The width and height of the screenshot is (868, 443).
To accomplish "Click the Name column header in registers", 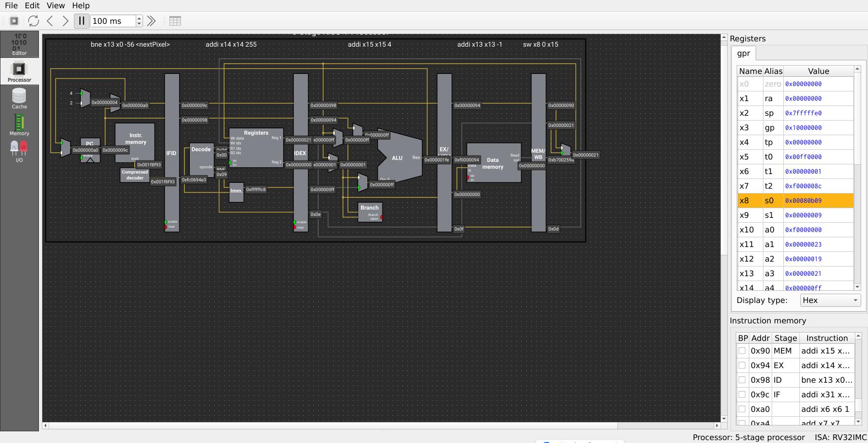I will pyautogui.click(x=750, y=71).
